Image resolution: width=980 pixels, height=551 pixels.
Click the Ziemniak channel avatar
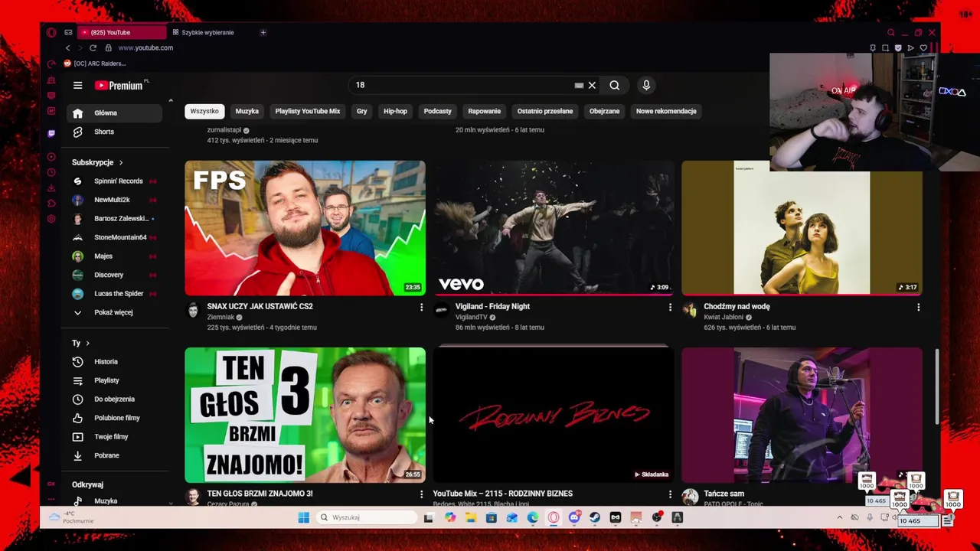coord(193,310)
